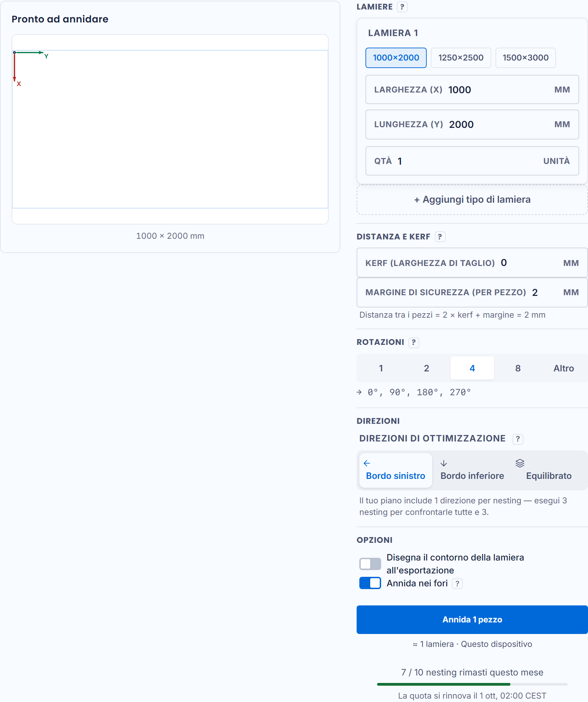Image resolution: width=588 pixels, height=702 pixels.
Task: Click 'La quota si rinnova il 1 ott' text
Action: coord(472,696)
